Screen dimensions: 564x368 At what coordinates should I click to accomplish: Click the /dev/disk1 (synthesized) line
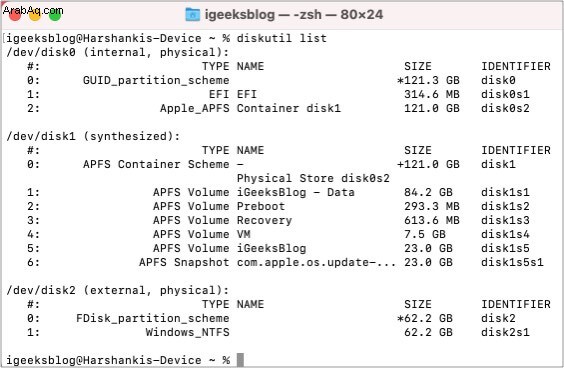[x=93, y=136]
